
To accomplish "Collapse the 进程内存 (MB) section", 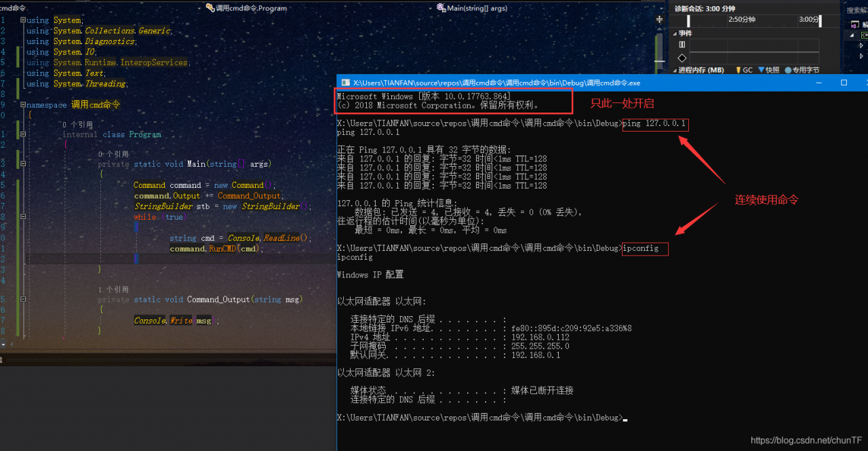I will coord(675,70).
